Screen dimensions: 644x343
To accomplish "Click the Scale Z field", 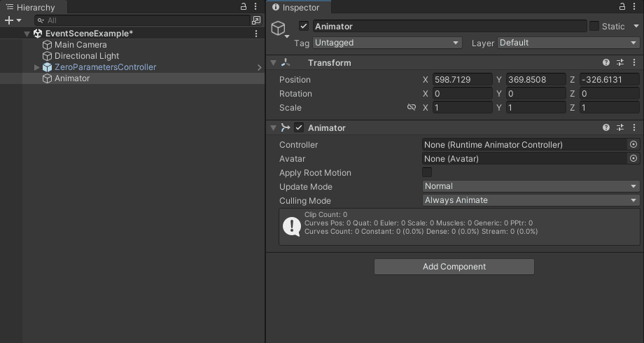I will (609, 108).
